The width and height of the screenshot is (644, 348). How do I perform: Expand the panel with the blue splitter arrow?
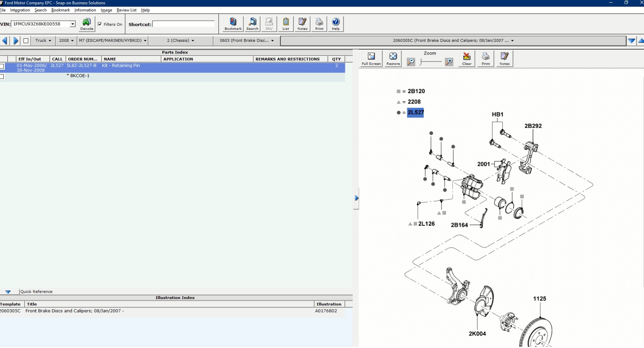tap(357, 198)
